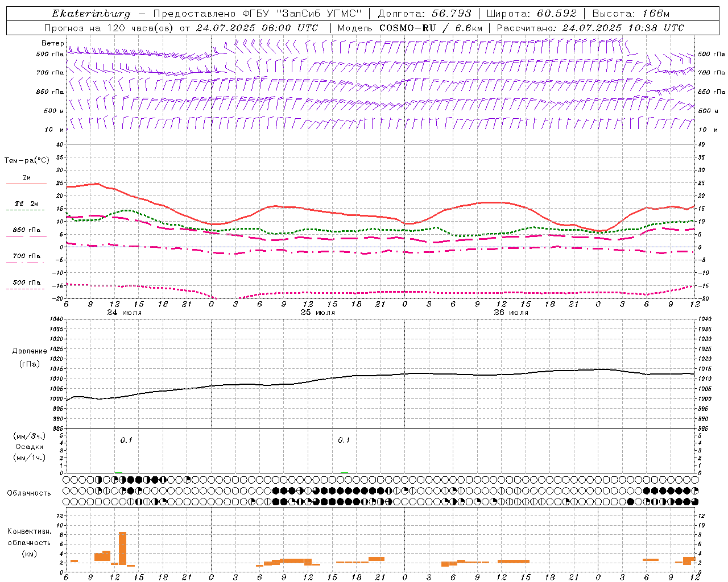Click the dashed 850 гПа temperature legend line
This screenshot has height=582, width=728.
(26, 236)
